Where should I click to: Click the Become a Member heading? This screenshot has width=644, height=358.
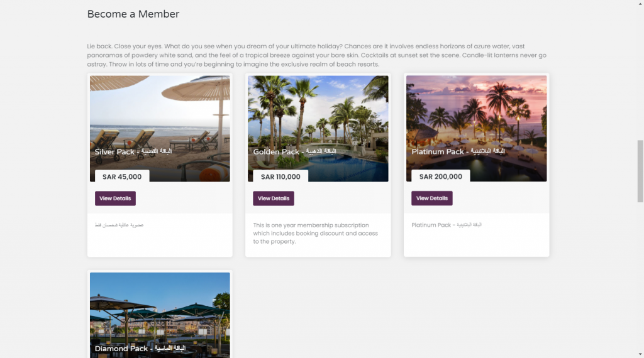click(x=133, y=14)
